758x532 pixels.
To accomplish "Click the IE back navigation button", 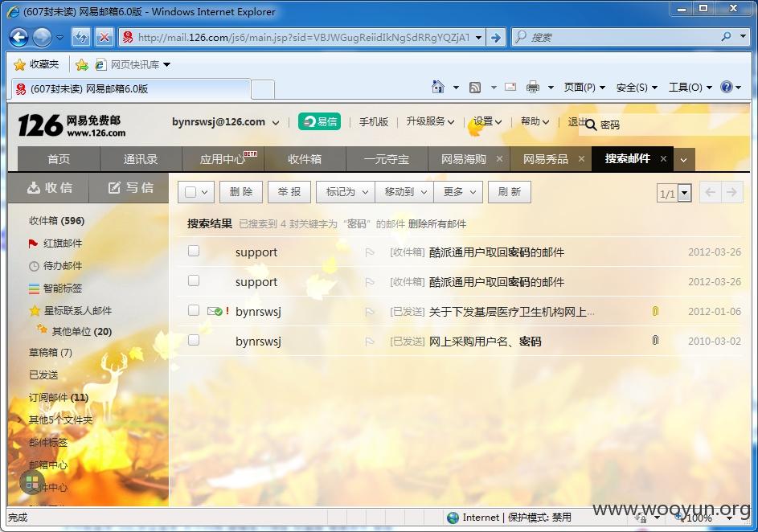I will [19, 37].
